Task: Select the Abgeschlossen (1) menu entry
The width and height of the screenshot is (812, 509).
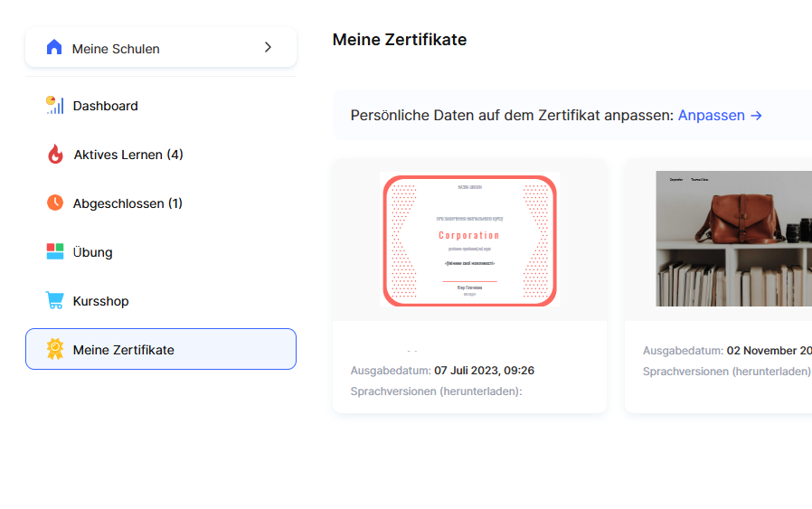Action: (127, 203)
